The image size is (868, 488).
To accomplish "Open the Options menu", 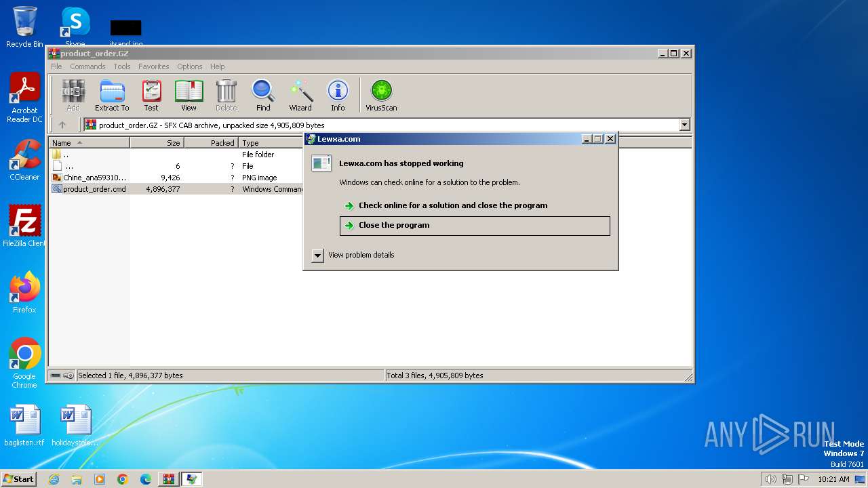I will tap(190, 66).
